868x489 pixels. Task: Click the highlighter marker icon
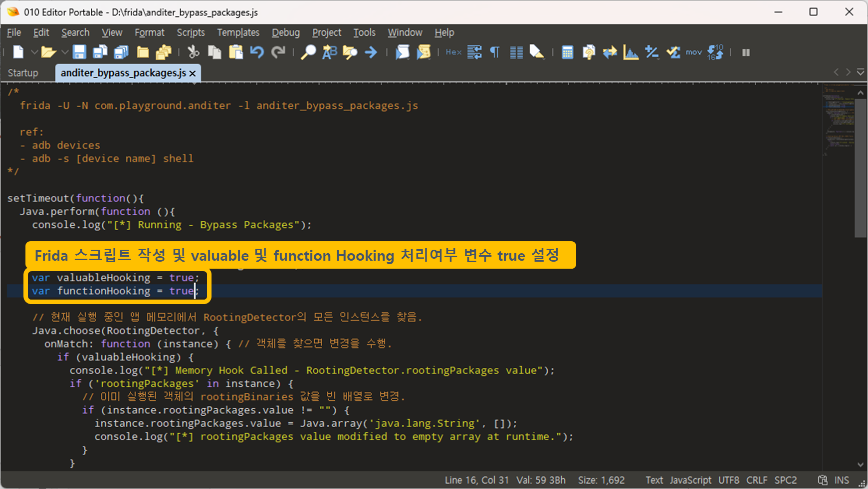click(537, 52)
